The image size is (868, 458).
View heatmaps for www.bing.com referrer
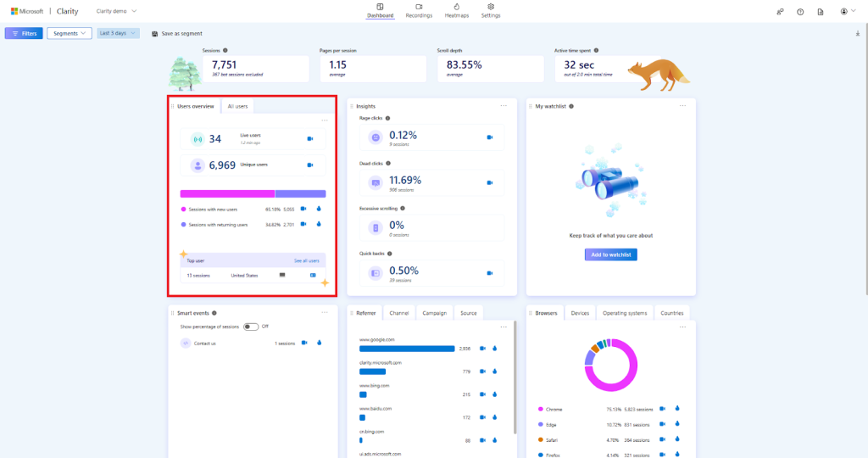(495, 394)
